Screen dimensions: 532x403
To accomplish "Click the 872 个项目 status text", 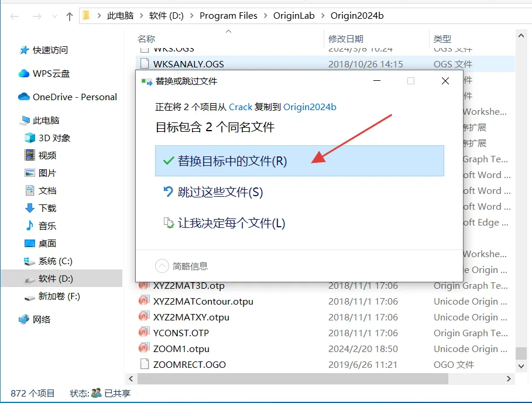I will 33,393.
